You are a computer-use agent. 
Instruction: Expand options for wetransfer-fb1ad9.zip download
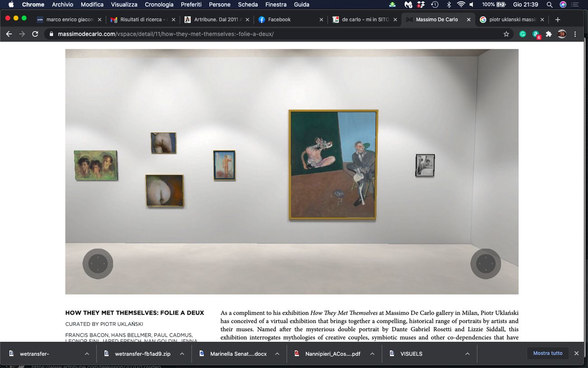tap(182, 354)
